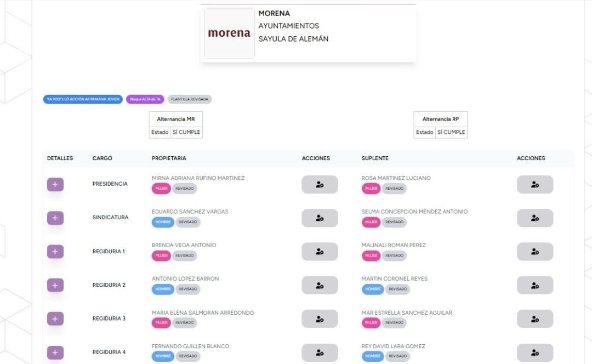Click the MUJER badge under Mirna Adriana Rufino
Viewport: 592px width, 364px height.
pos(161,189)
